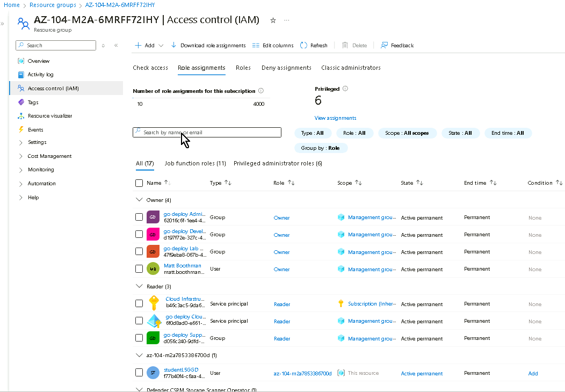Viewport: 565px width, 392px height.
Task: Select Privileged administrator roles (6) tab
Action: [x=278, y=163]
